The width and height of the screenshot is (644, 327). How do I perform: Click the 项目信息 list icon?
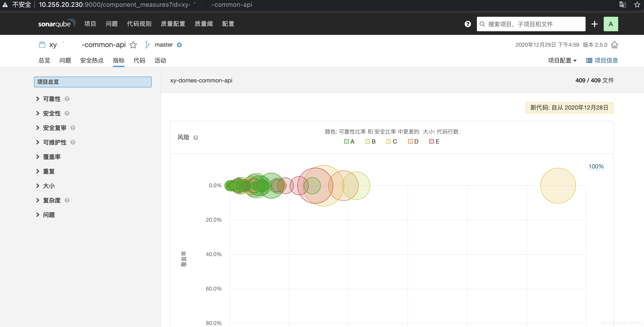[x=589, y=60]
